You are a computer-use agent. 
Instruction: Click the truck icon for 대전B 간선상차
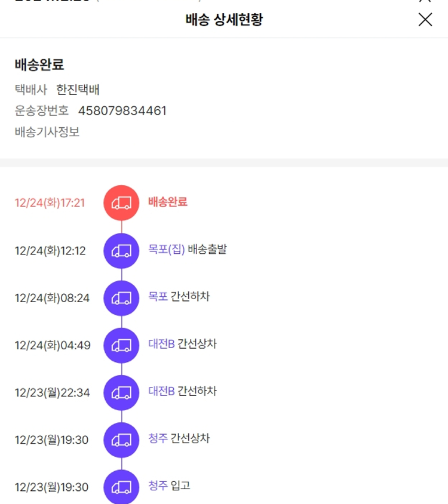121,345
